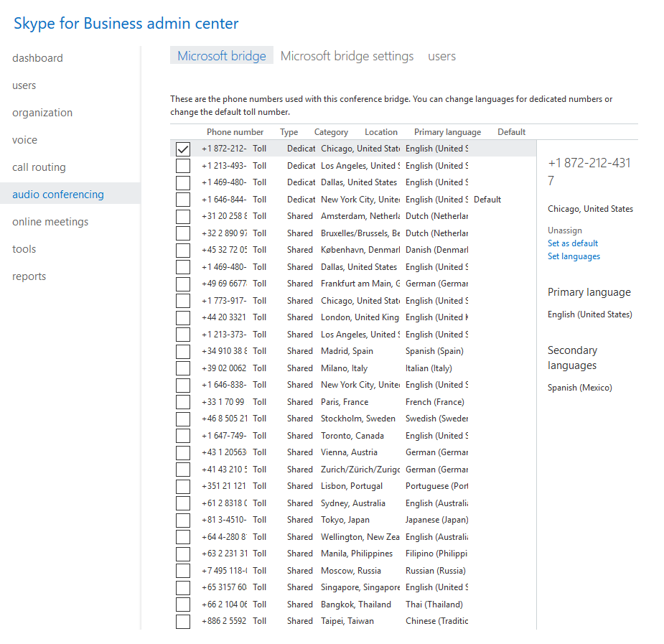Switch to the users tab beside bridge settings
The height and width of the screenshot is (644, 664).
(441, 56)
